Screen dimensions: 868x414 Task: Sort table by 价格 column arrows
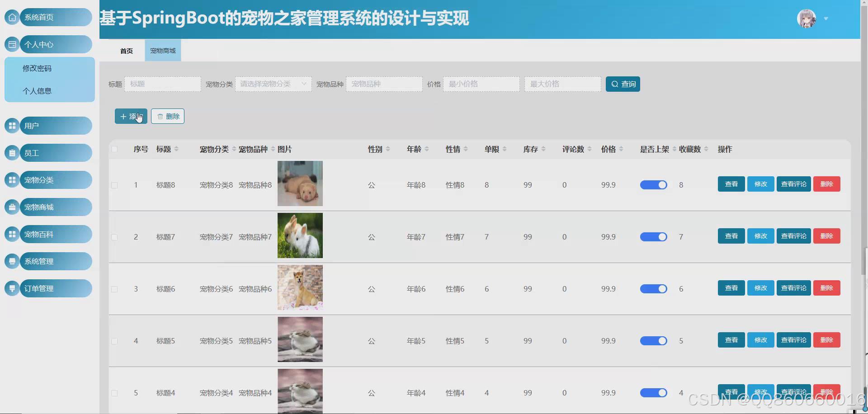[621, 149]
